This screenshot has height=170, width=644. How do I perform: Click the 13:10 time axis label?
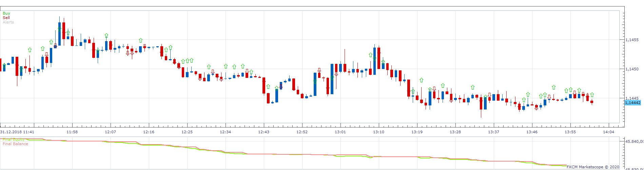tap(378, 132)
